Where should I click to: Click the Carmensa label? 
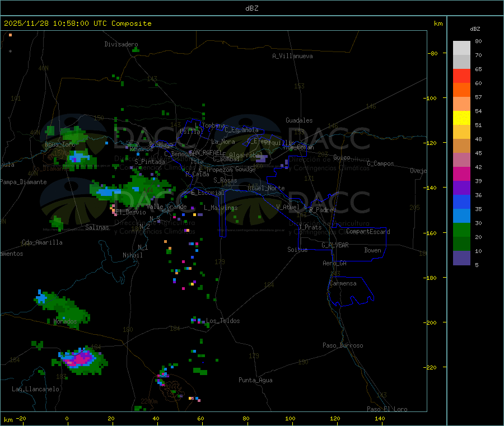[343, 283]
